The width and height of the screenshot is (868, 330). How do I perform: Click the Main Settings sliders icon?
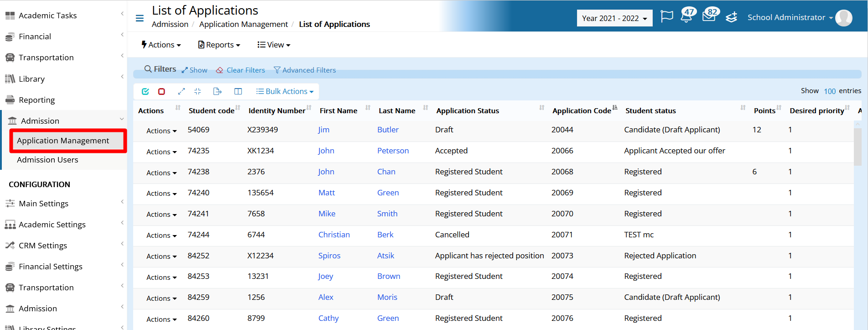10,204
